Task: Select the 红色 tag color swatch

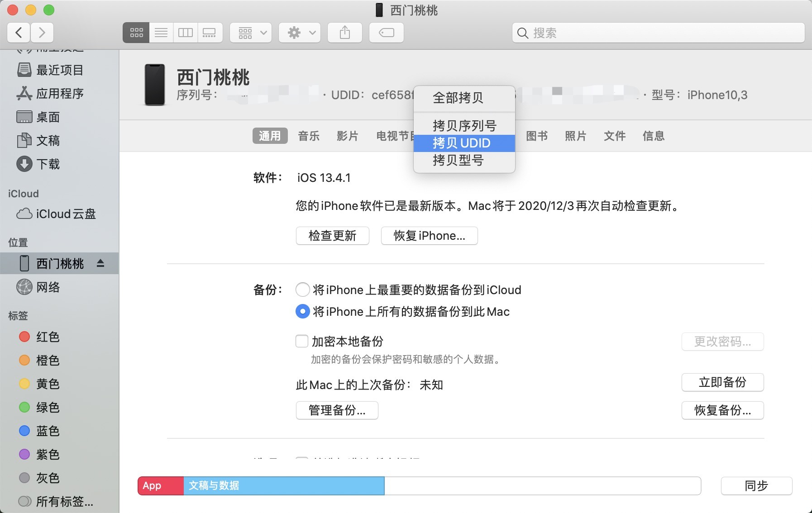Action: pos(25,337)
